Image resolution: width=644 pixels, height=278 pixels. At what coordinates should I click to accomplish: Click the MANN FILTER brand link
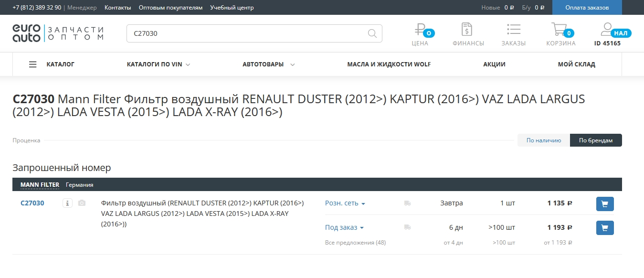click(40, 185)
